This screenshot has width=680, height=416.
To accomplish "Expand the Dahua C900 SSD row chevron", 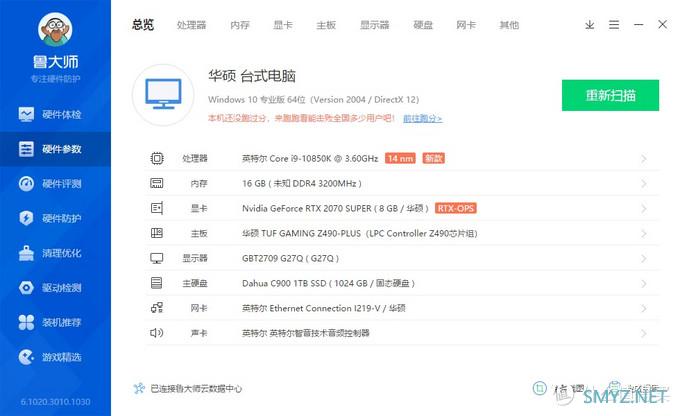I will click(644, 284).
